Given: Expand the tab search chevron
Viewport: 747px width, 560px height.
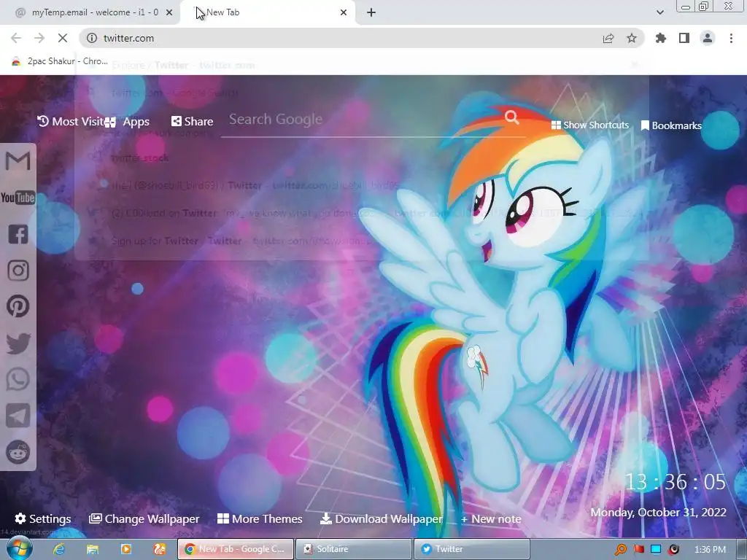Looking at the screenshot, I should tap(659, 12).
